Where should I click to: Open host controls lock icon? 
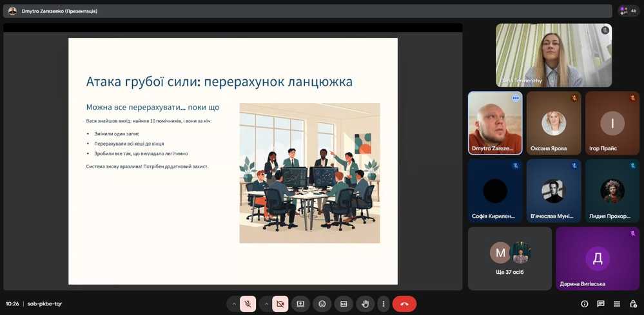633,304
